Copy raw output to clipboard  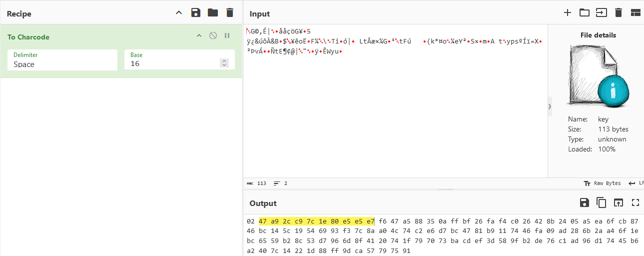[x=602, y=202]
